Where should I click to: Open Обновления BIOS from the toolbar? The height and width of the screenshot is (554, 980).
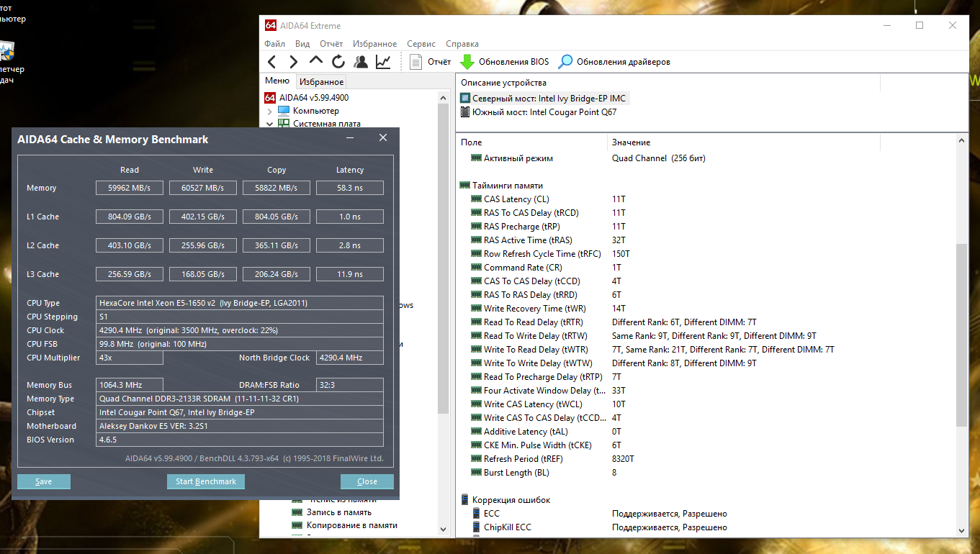[x=504, y=62]
